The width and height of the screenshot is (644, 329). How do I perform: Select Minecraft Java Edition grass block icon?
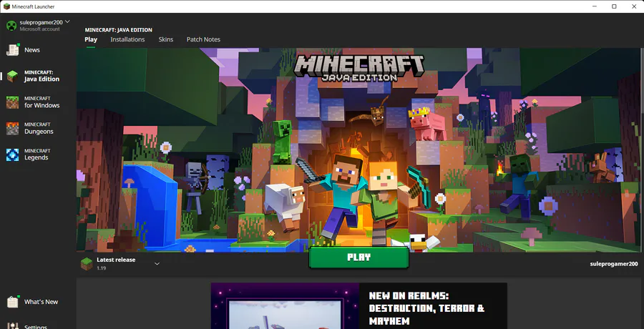[x=12, y=76]
